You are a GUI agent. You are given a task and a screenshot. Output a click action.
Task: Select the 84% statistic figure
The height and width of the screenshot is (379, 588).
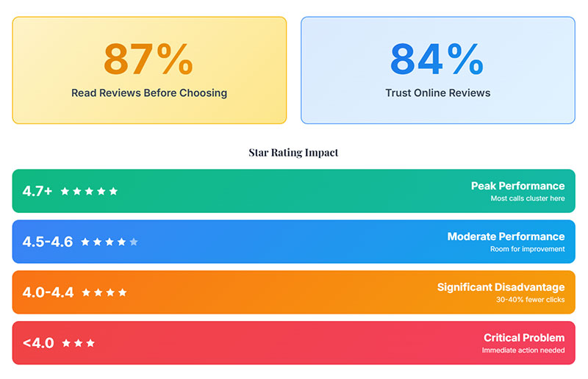click(x=437, y=59)
